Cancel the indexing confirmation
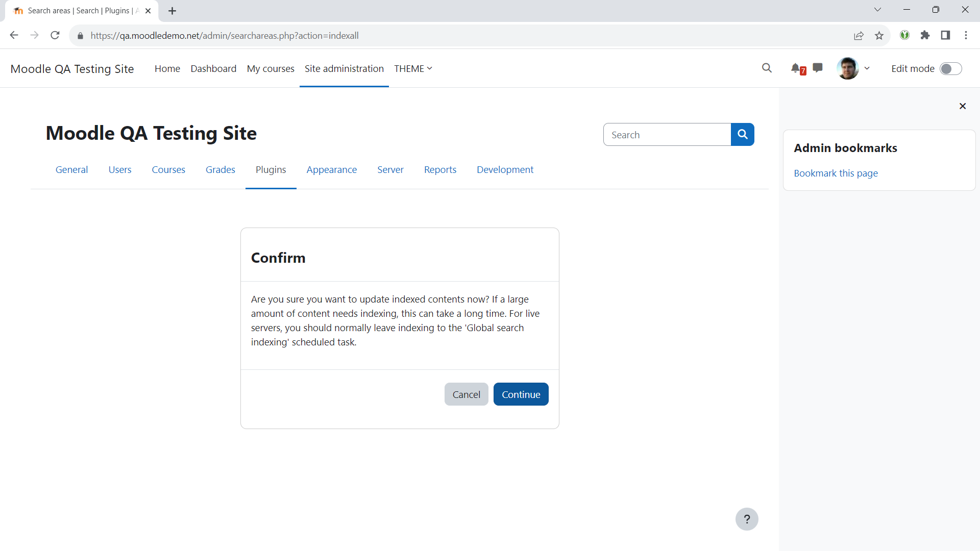This screenshot has width=980, height=551. [466, 394]
